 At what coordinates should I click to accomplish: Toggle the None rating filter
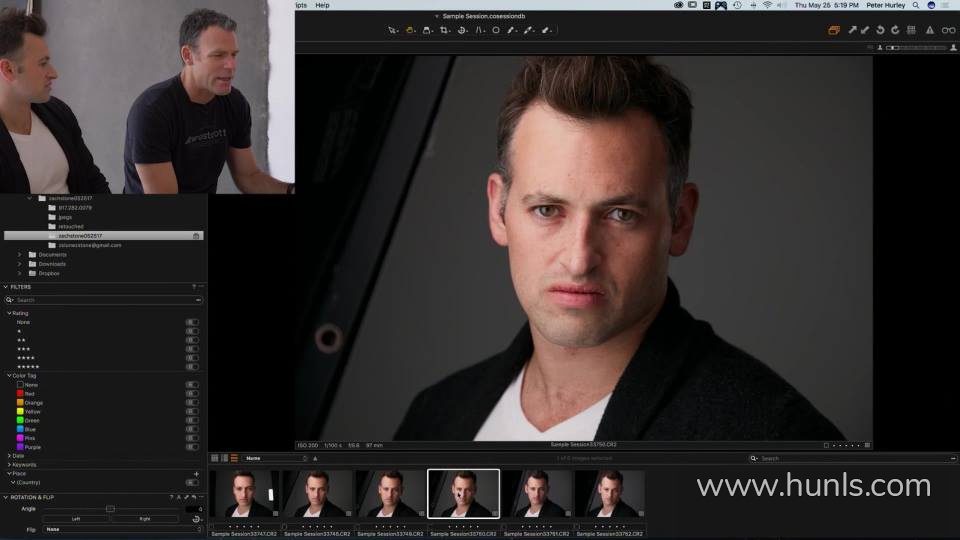[192, 322]
